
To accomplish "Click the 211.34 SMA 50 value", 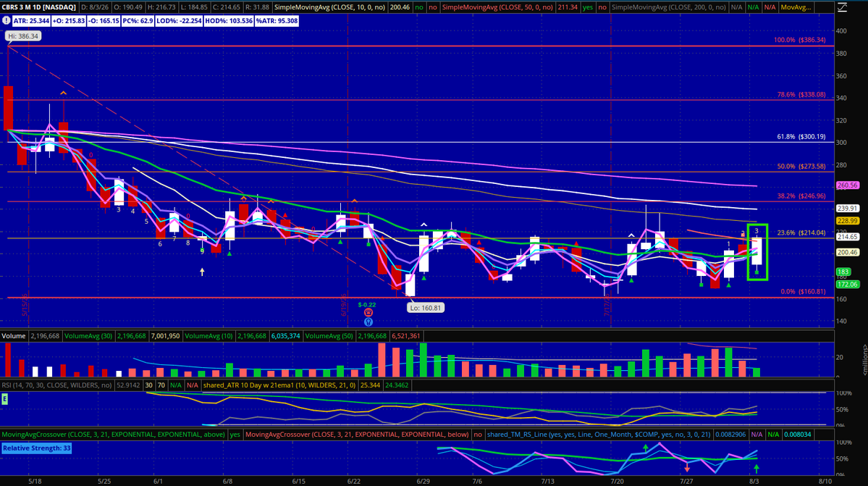I will 568,7.
